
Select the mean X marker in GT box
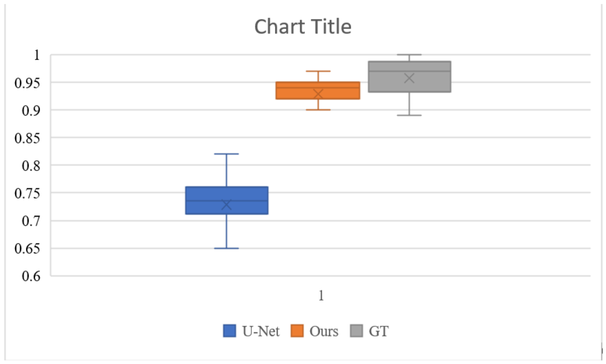(x=409, y=78)
